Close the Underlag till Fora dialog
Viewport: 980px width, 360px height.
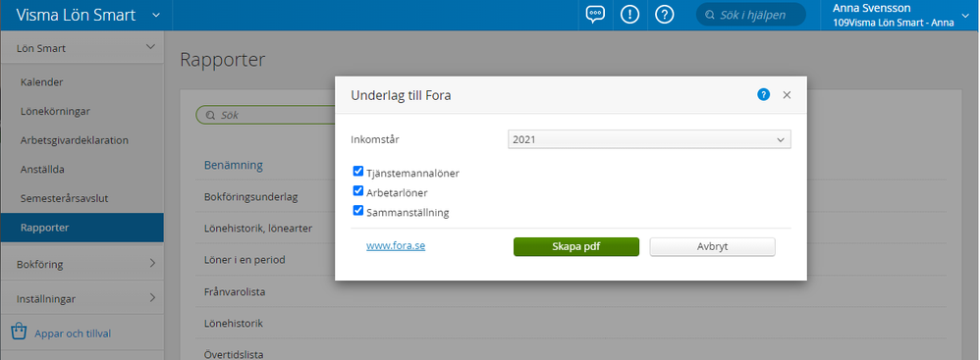point(787,95)
